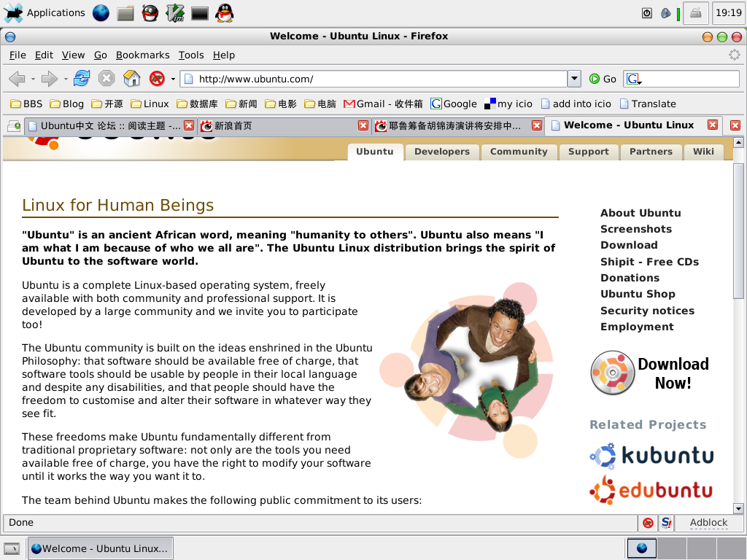Reload the page with the Refresh icon
This screenshot has width=747, height=560.
82,79
